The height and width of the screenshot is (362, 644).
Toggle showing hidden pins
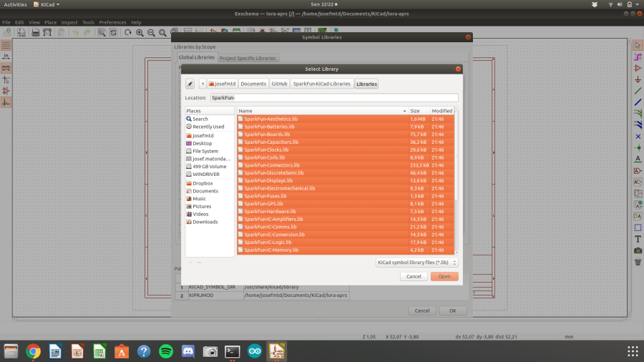coord(6,91)
